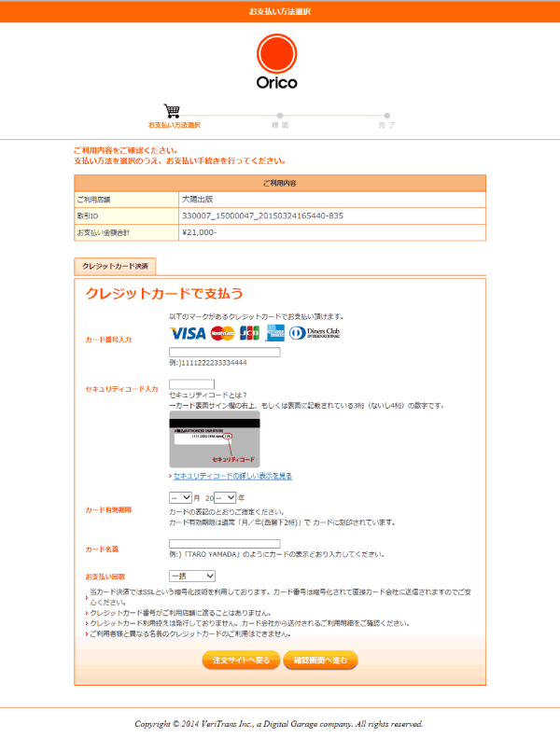Viewport: 560px width, 737px height.
Task: Click the MasterCard logo
Action: pos(222,333)
